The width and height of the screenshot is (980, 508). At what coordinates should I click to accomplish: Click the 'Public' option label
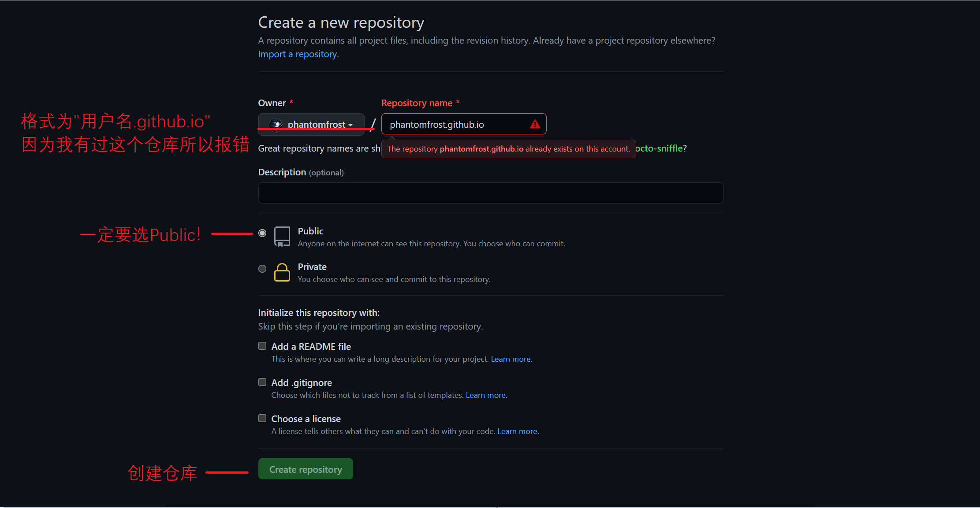click(311, 231)
